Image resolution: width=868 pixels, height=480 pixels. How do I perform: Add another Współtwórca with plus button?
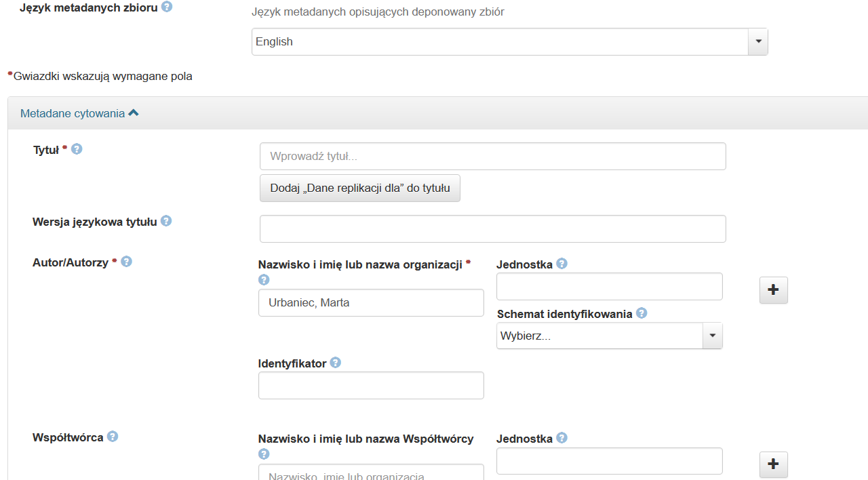tap(773, 464)
